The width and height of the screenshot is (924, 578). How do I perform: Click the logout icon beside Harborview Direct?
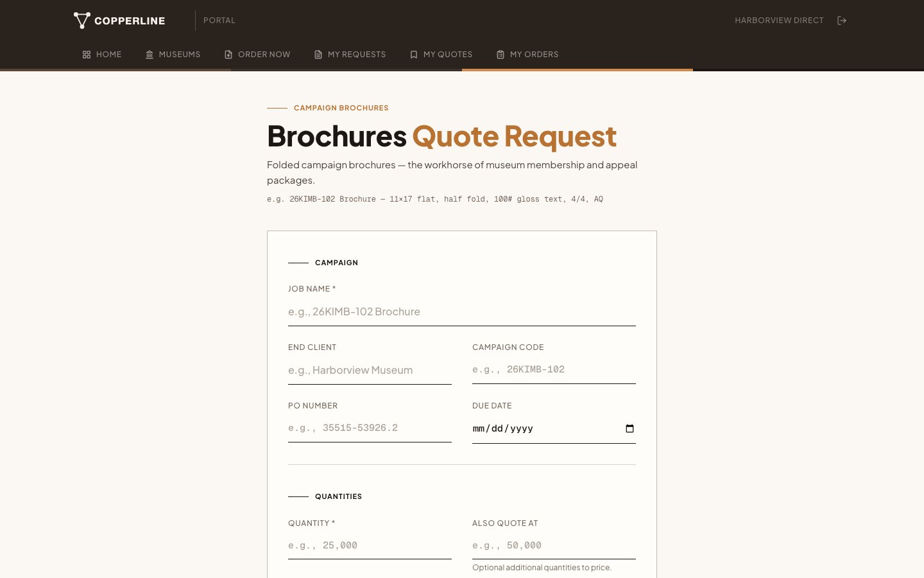tap(842, 21)
